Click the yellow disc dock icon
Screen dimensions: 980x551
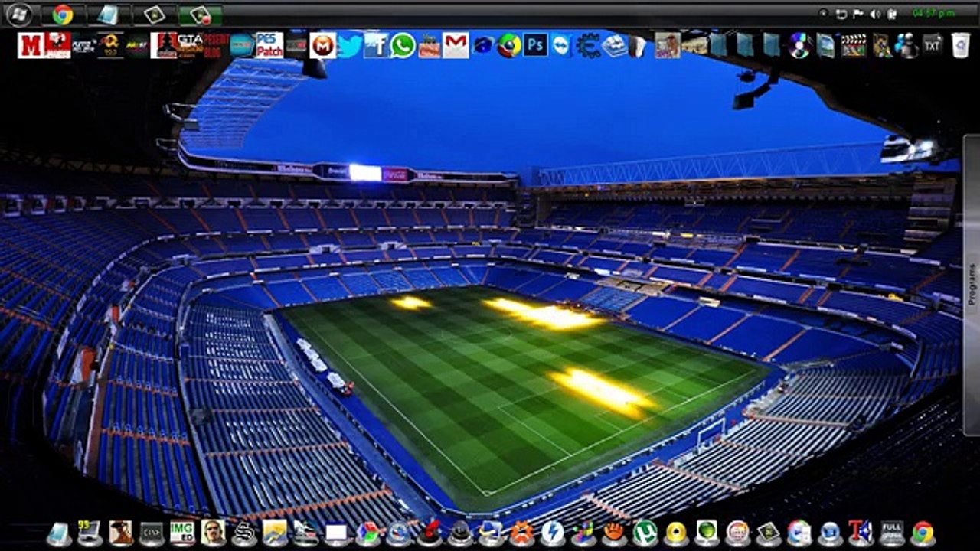coord(676,533)
